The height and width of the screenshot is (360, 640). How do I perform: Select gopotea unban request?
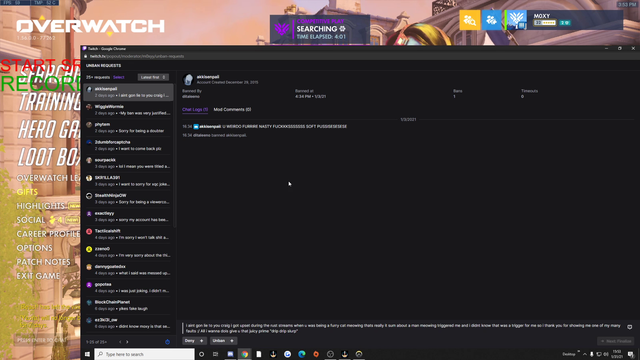pos(128,288)
